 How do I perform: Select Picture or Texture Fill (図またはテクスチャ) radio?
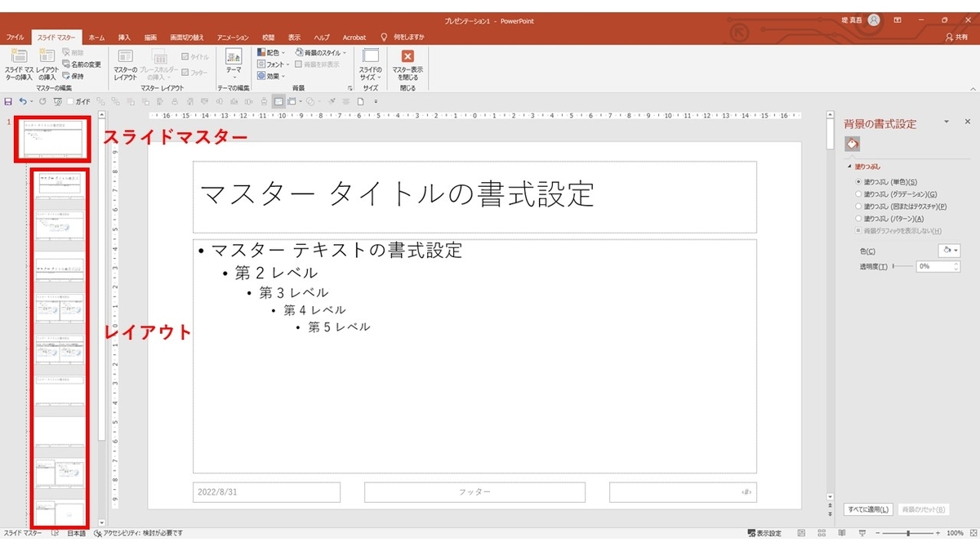tap(858, 207)
